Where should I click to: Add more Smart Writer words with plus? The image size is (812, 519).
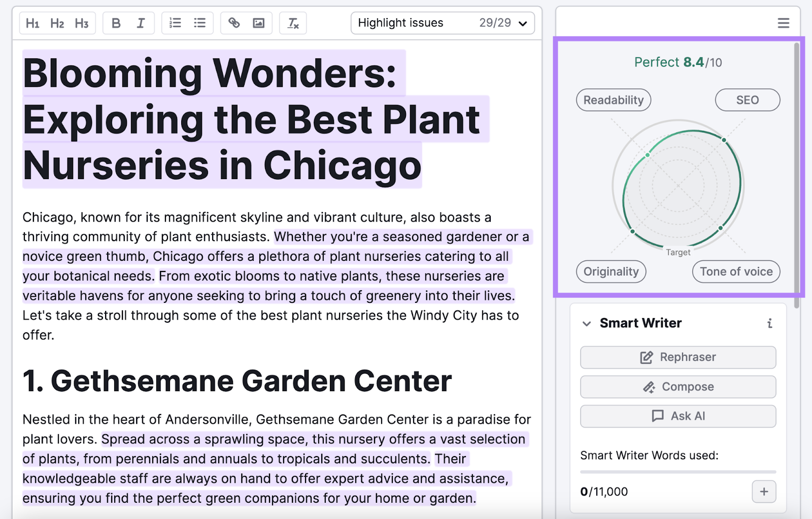click(x=764, y=492)
